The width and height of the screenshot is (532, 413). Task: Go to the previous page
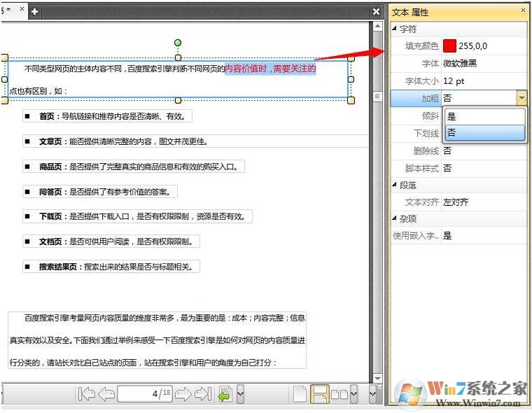[106, 394]
